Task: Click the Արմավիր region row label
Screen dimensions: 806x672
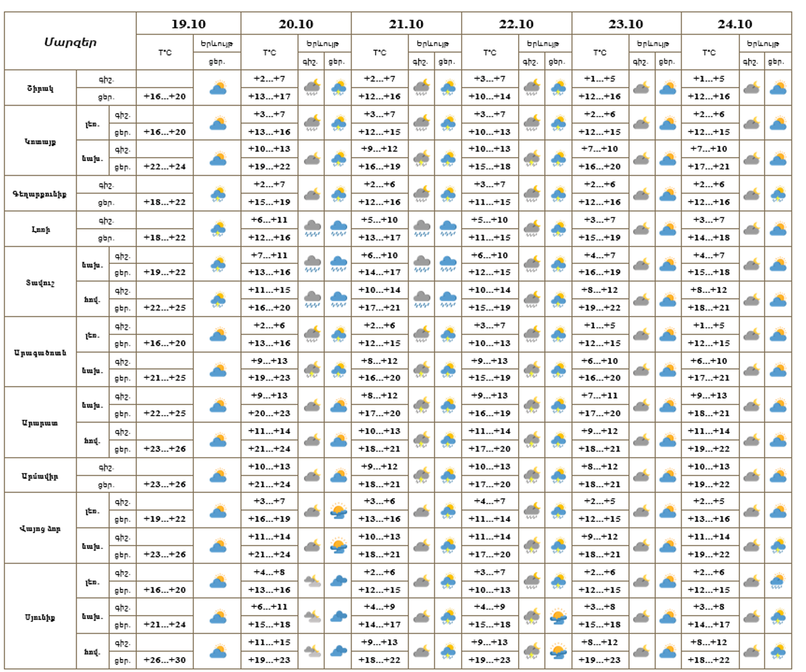Action: click(x=40, y=476)
